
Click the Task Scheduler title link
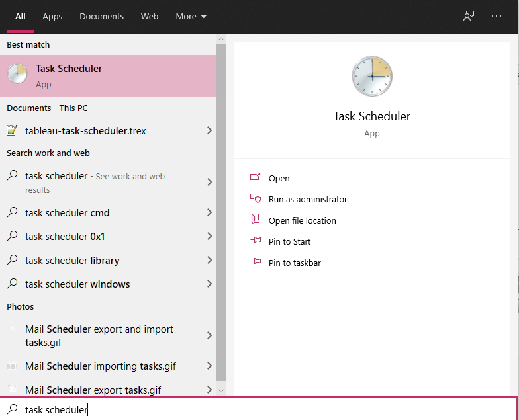click(x=371, y=116)
